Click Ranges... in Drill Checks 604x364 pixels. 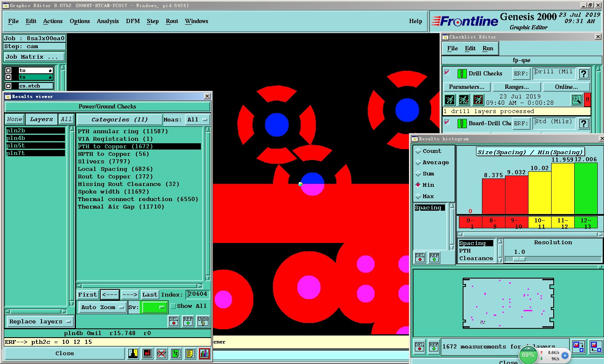(517, 87)
